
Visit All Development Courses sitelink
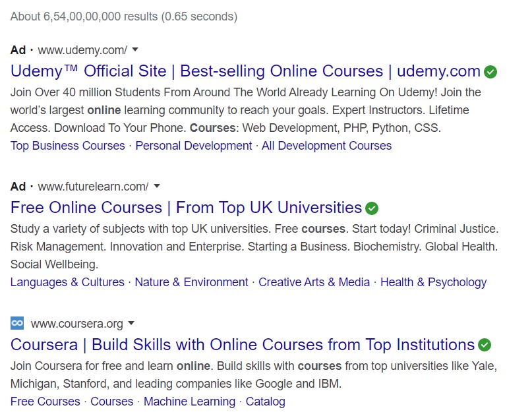coord(326,146)
